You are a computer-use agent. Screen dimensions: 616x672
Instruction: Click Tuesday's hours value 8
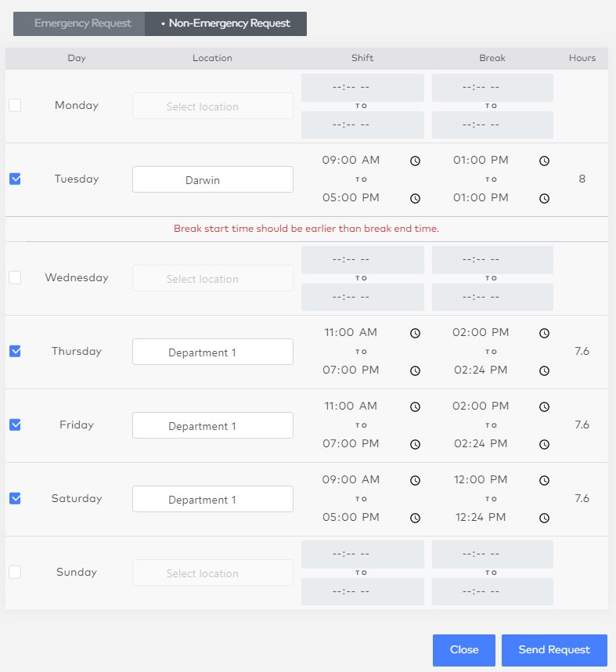point(582,179)
